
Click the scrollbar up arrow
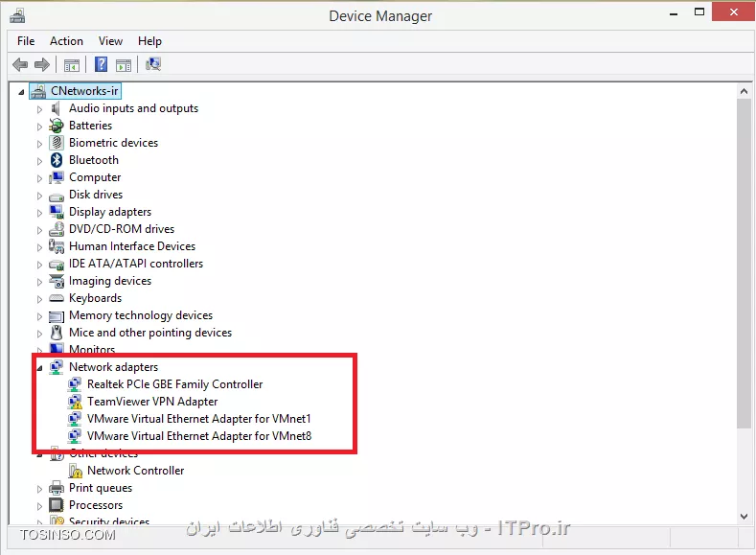coord(744,91)
